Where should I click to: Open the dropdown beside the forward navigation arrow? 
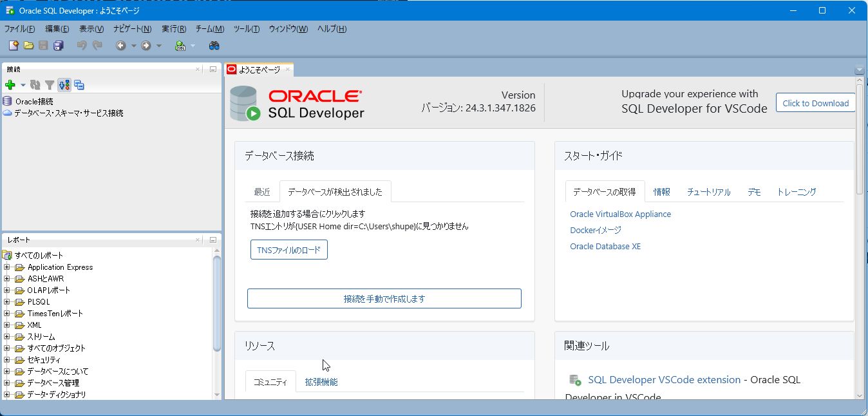point(158,45)
